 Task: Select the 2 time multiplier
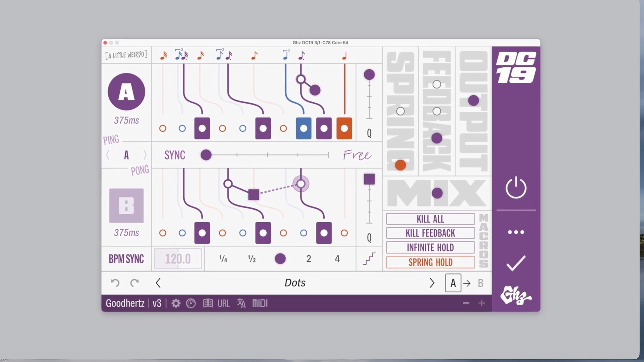pyautogui.click(x=309, y=259)
